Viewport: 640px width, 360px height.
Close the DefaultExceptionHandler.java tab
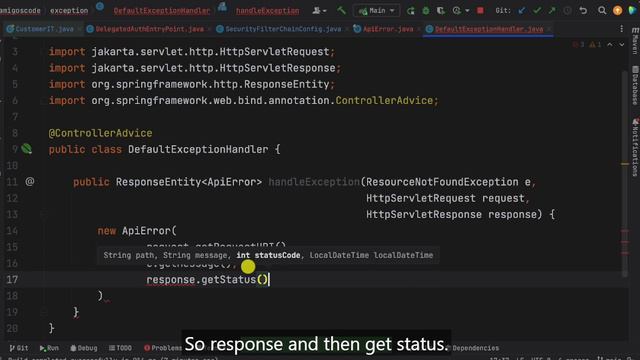tap(549, 29)
